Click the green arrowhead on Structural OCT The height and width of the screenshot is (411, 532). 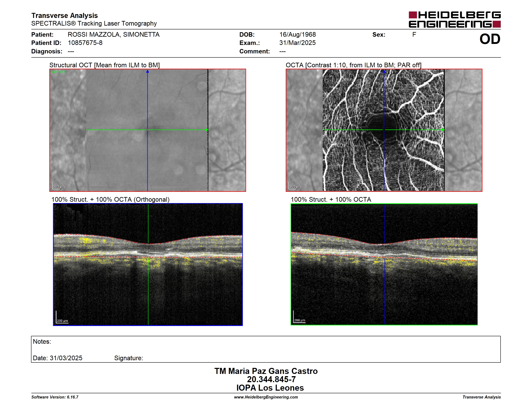tap(207, 130)
